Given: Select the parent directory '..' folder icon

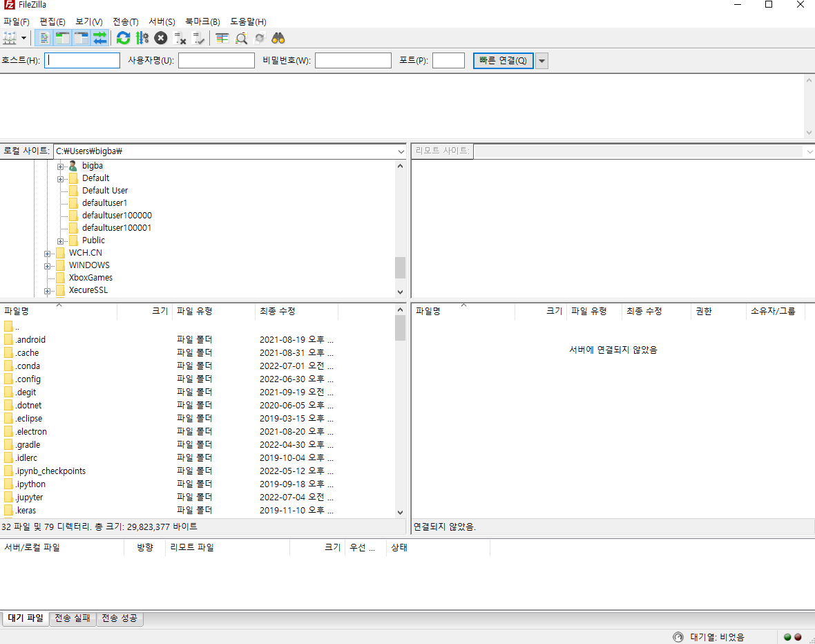Looking at the screenshot, I should coord(8,327).
